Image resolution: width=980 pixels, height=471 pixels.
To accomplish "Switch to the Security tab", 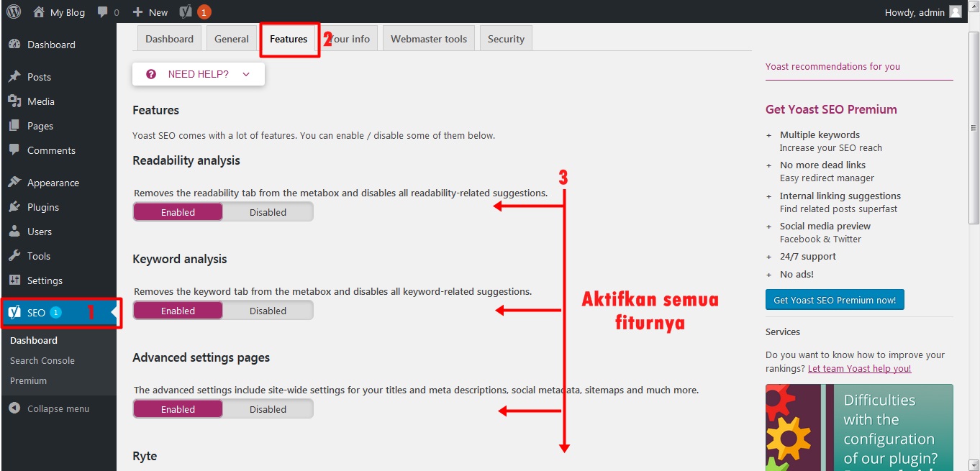I will pos(506,39).
